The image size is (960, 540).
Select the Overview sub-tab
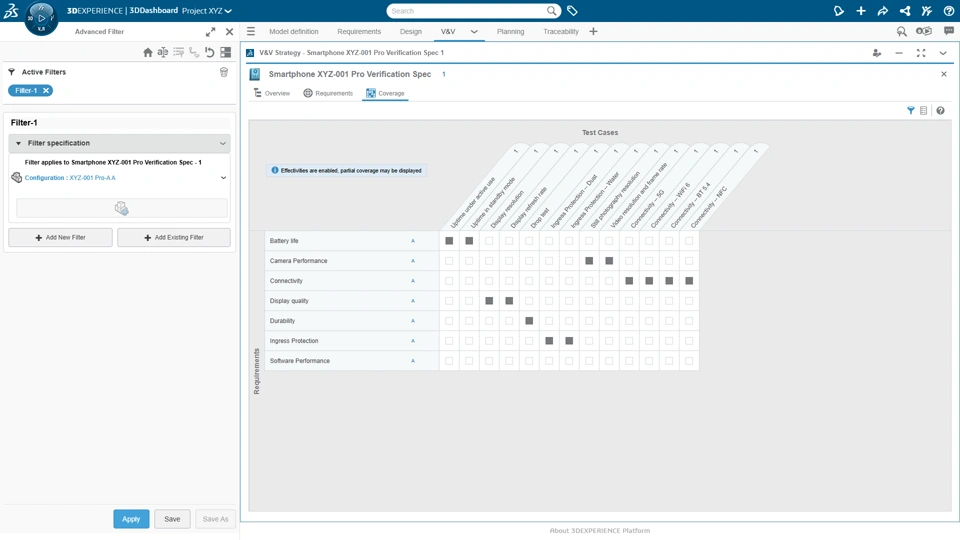coord(272,93)
